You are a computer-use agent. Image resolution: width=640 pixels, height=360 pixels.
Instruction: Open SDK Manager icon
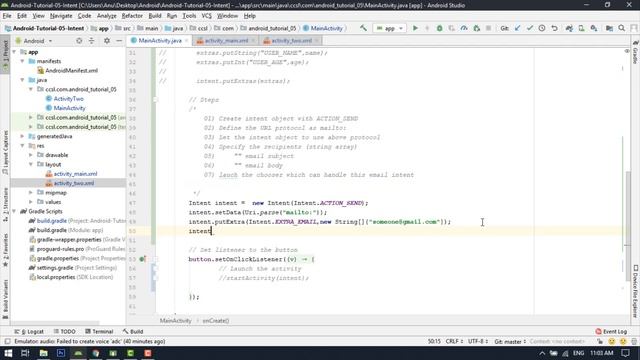point(594,28)
